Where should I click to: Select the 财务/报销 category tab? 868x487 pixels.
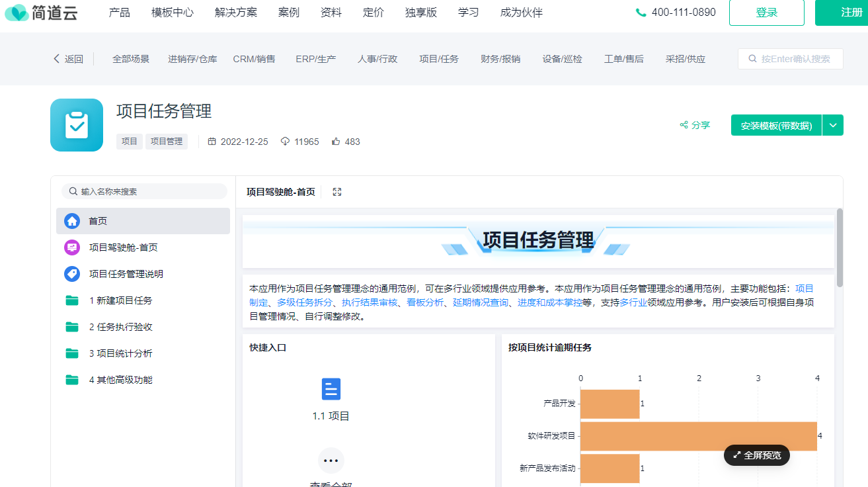(500, 59)
